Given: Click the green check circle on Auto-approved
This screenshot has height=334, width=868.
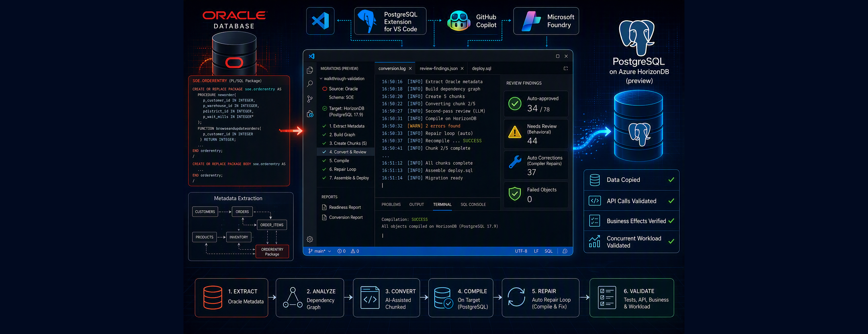Looking at the screenshot, I should 515,104.
